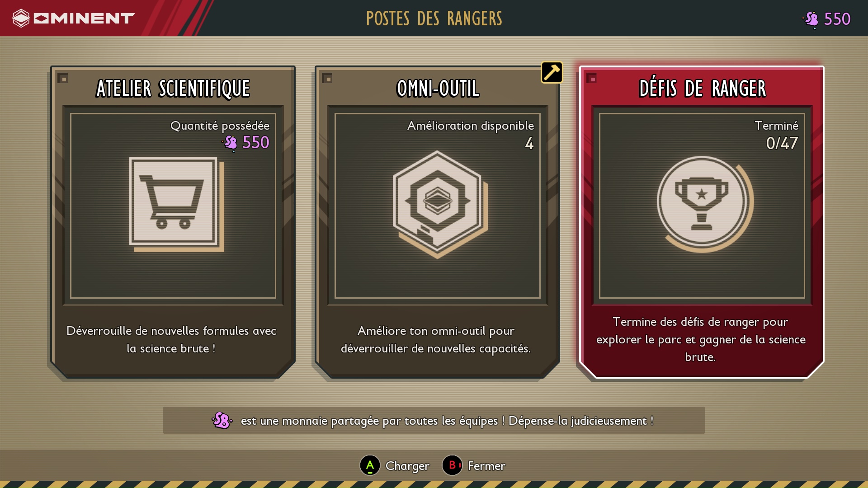Screen dimensions: 868x488
Task: Select the Défis de Ranger card title
Action: [x=702, y=88]
